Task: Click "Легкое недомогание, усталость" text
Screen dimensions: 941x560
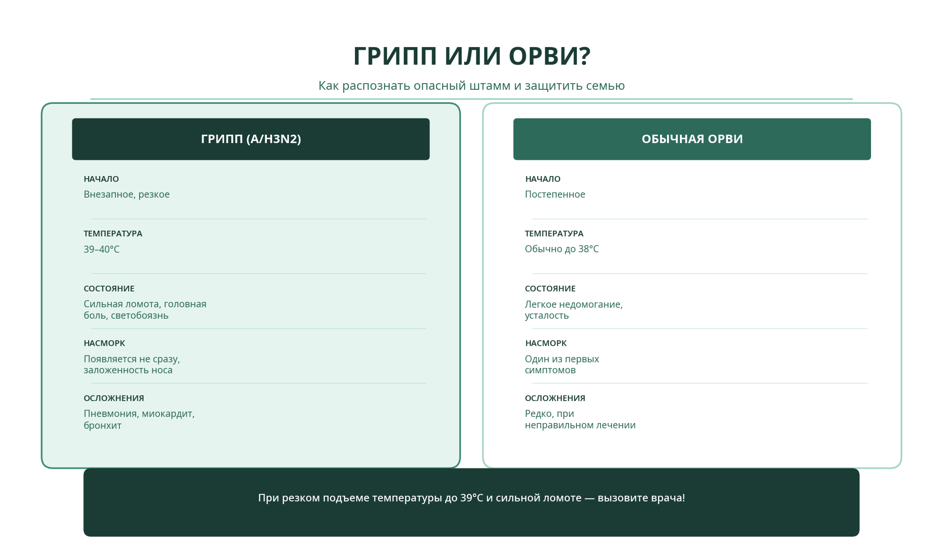Action: [x=573, y=309]
